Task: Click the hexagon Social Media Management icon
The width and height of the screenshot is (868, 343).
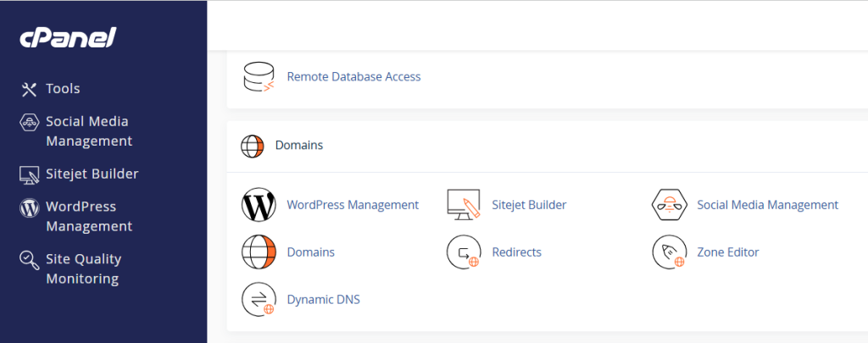Action: [668, 205]
